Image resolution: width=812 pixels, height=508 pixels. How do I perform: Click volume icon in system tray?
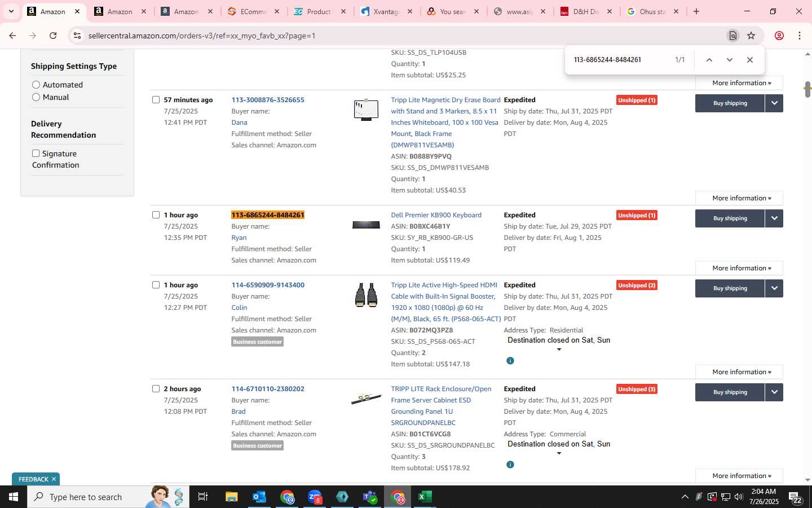click(739, 497)
